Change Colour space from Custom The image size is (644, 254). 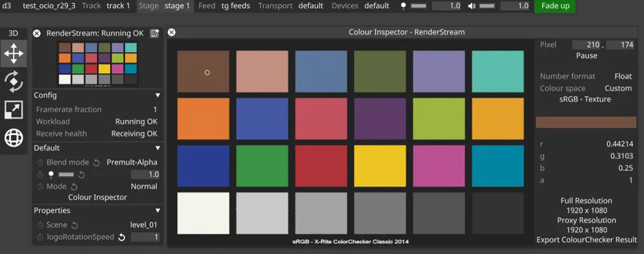click(x=618, y=88)
